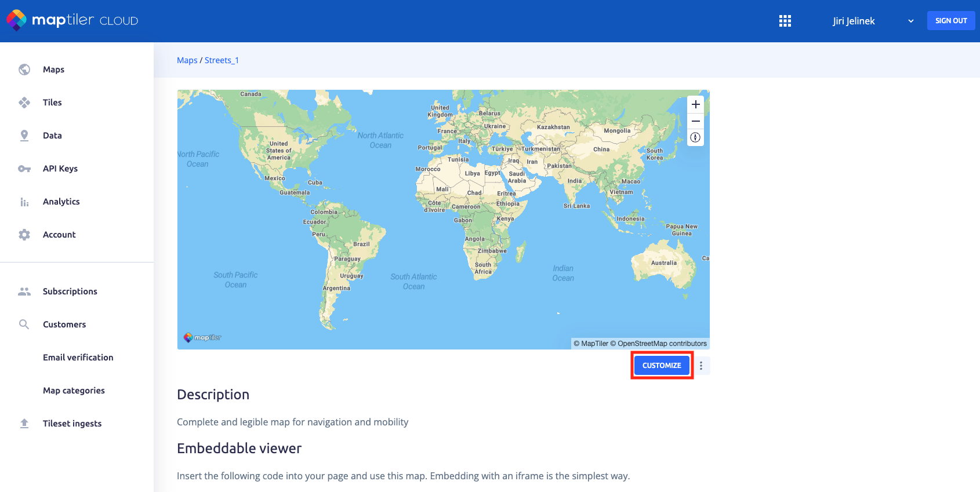980x492 pixels.
Task: Follow the Maps breadcrumb link
Action: (x=187, y=60)
